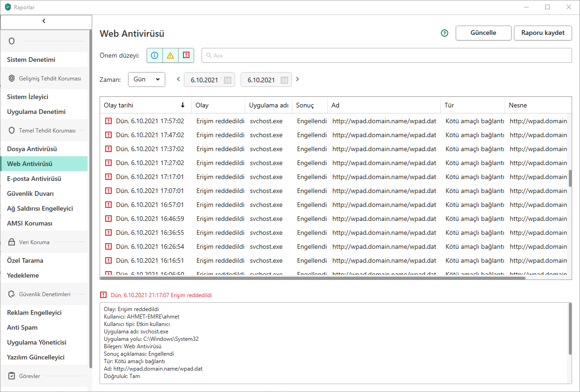Open Özel Tarama in sidebar
580x392 pixels.
point(44,260)
